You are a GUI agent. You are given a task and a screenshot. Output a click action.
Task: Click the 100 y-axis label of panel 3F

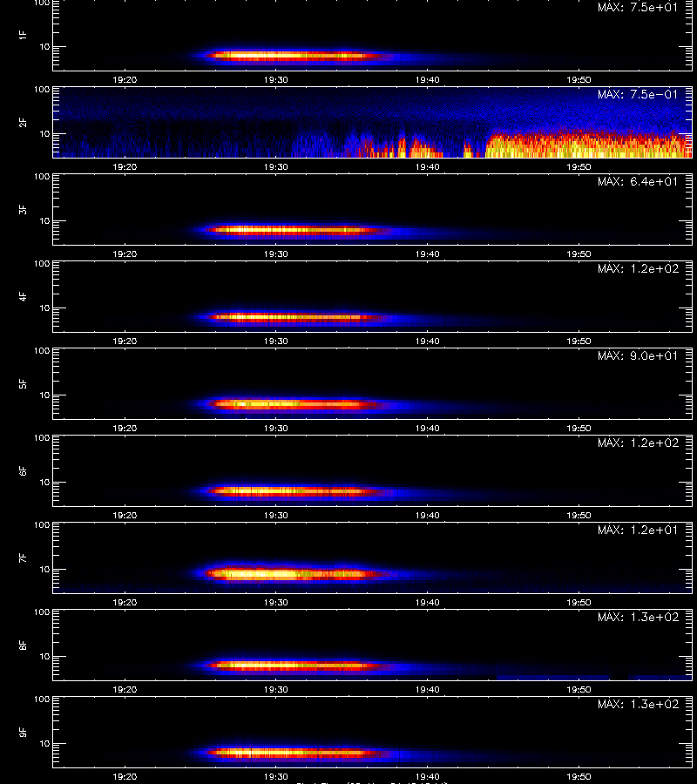click(42, 177)
